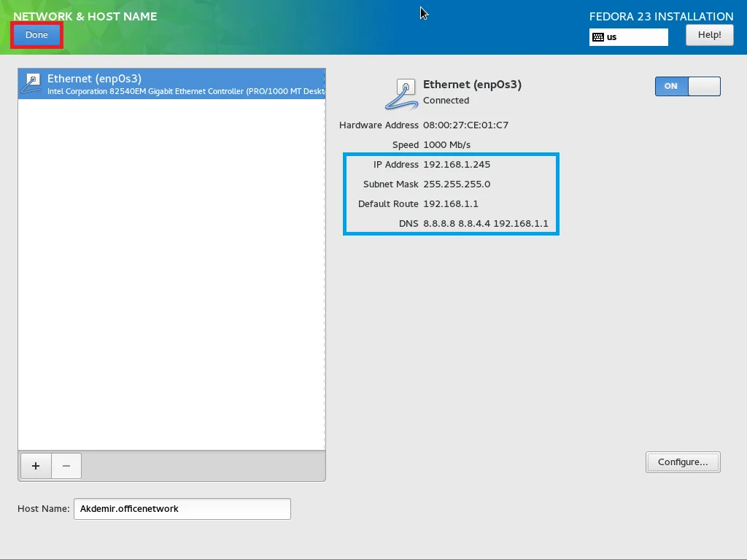Click the IP address value 192.168.1.245
The image size is (747, 560).
tap(457, 165)
